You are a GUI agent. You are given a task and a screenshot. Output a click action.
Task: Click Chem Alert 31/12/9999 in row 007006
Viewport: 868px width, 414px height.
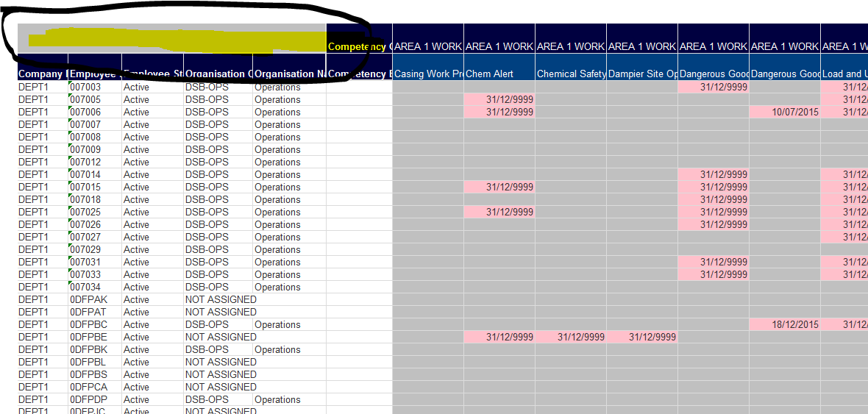[499, 112]
